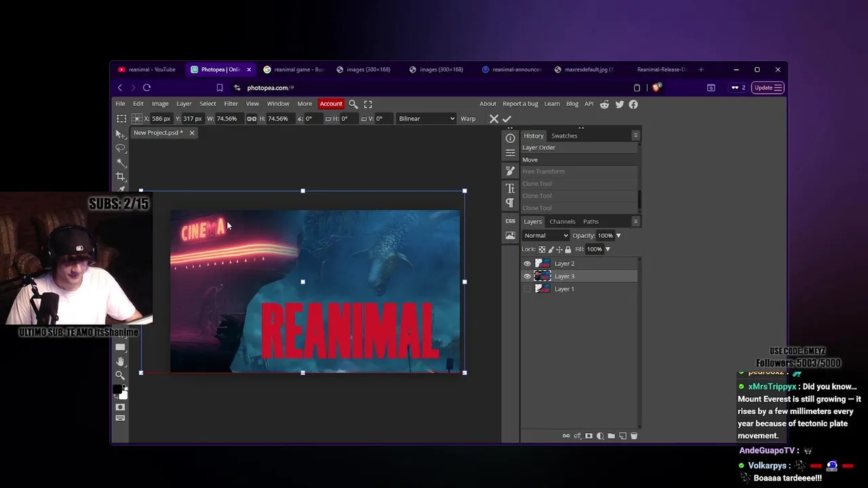Delete layer with trash icon

click(x=634, y=436)
